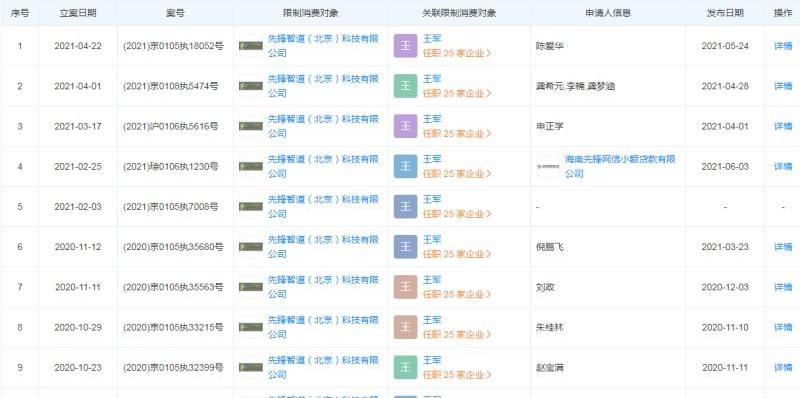The image size is (800, 398).
Task: Expand 任职 25 家企业 in row 1
Action: pyautogui.click(x=457, y=53)
